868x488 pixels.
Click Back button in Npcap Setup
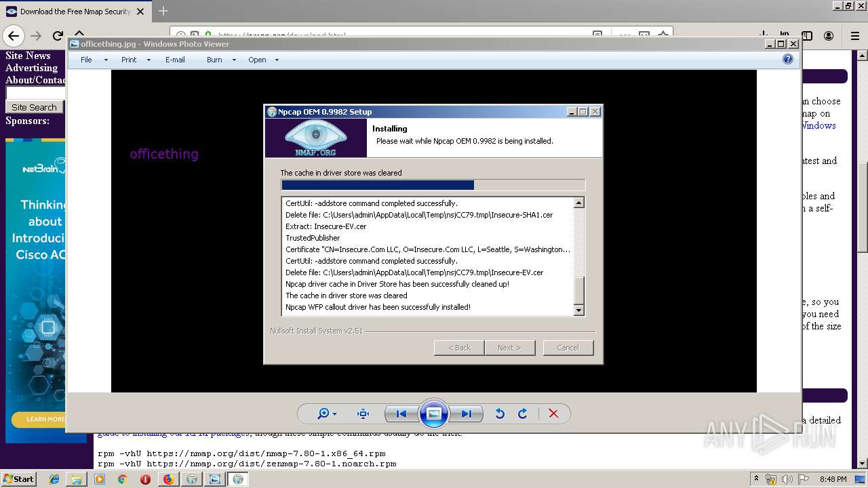click(x=459, y=348)
